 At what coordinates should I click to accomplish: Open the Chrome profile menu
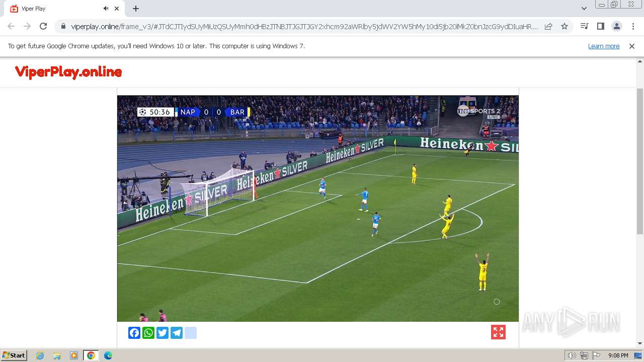pos(617,26)
